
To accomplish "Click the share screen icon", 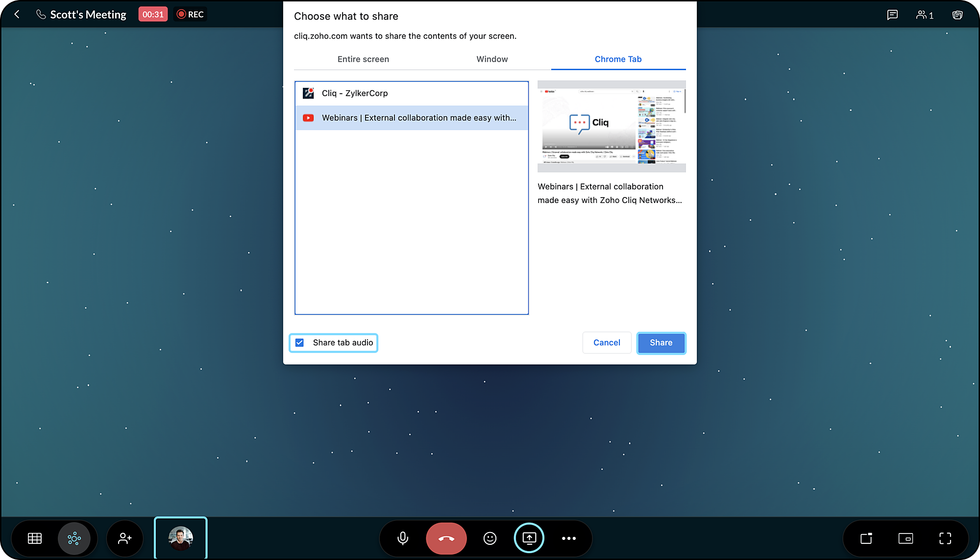I will pyautogui.click(x=529, y=538).
